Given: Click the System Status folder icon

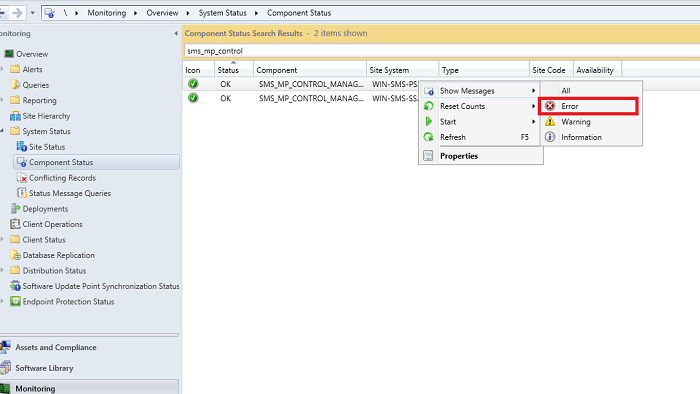Looking at the screenshot, I should click(x=15, y=131).
